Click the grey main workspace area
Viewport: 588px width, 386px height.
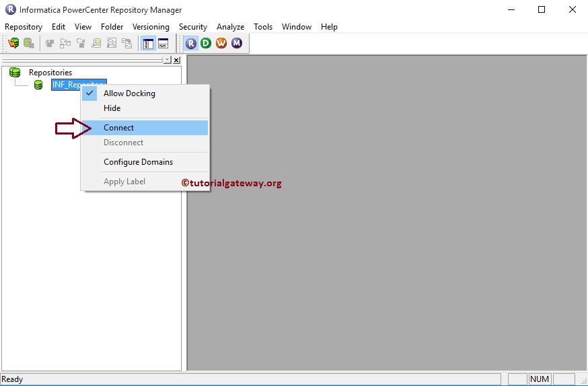387,213
